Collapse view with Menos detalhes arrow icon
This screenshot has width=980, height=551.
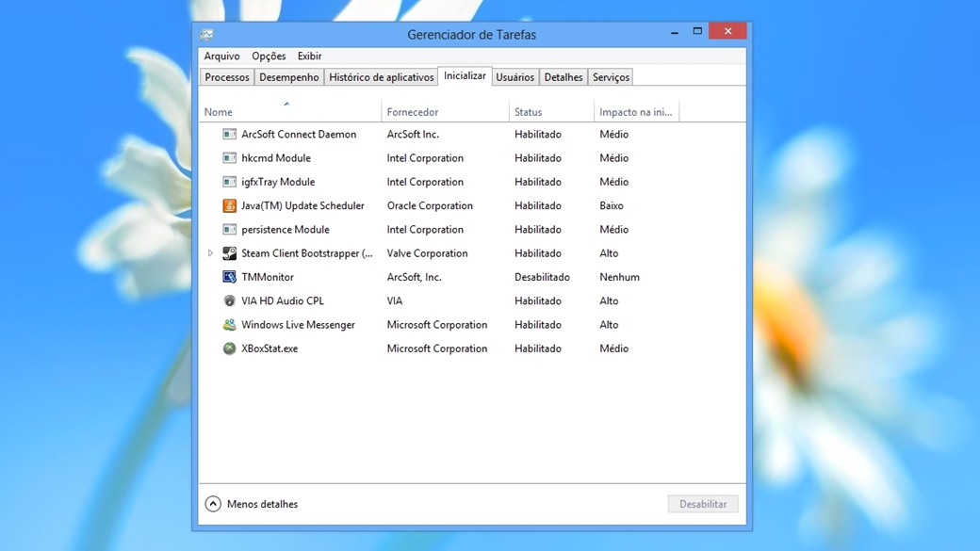pos(213,504)
